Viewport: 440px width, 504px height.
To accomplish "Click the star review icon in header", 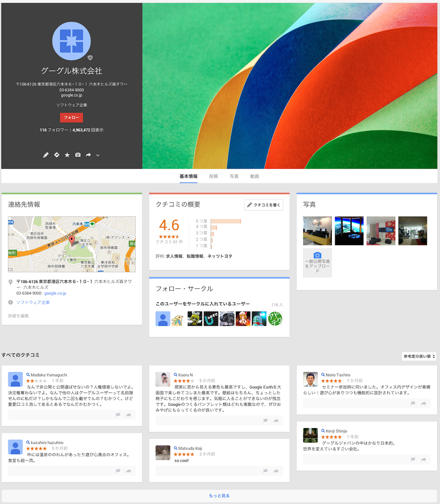I will coord(67,155).
